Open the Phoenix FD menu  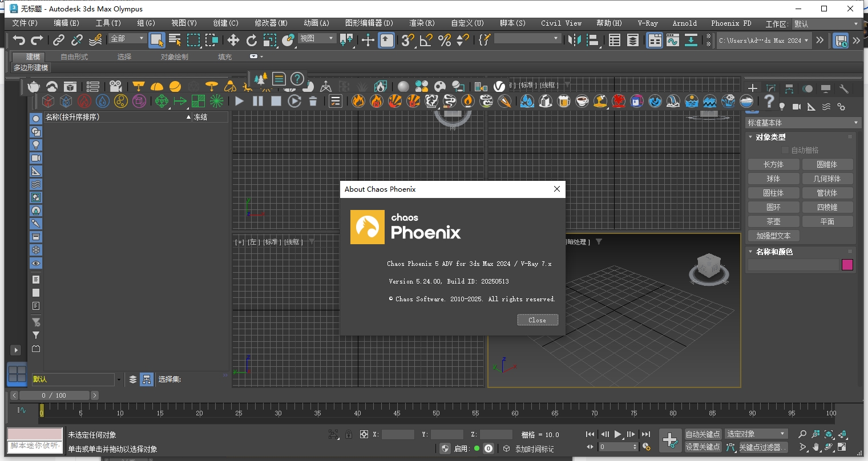[731, 23]
